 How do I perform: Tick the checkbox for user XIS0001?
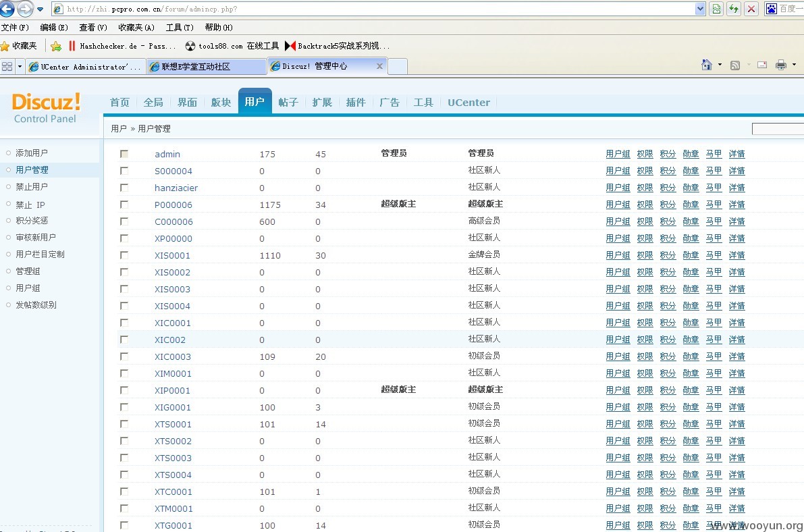[x=124, y=255]
